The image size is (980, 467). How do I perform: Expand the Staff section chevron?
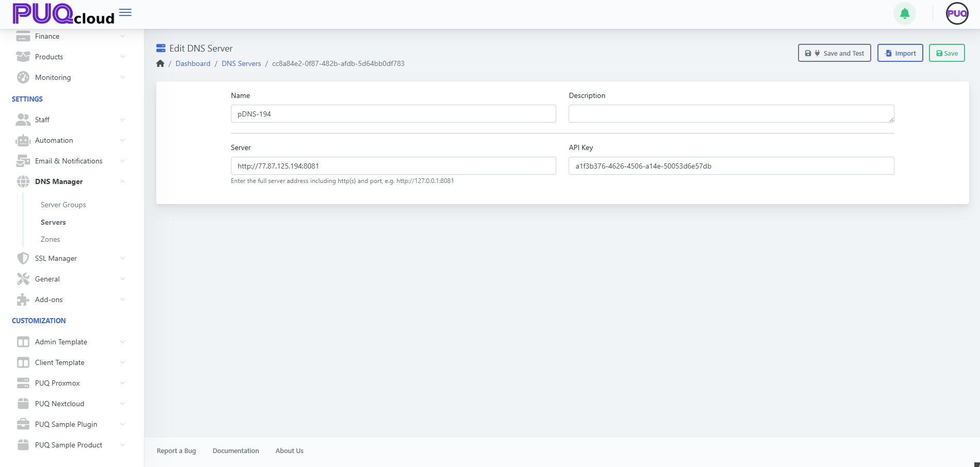[x=122, y=120]
